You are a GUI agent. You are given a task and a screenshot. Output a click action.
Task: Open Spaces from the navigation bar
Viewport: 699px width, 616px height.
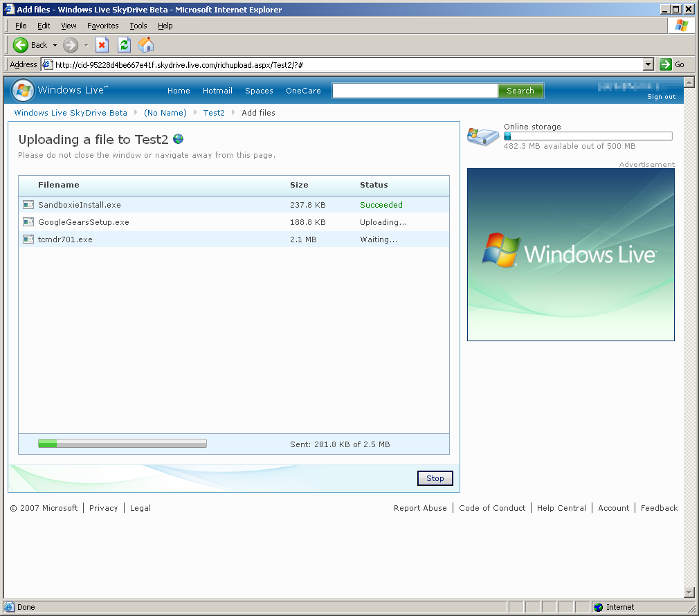259,91
